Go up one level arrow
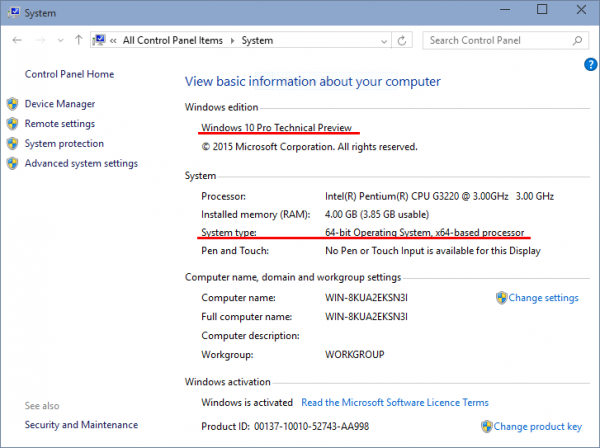 78,40
